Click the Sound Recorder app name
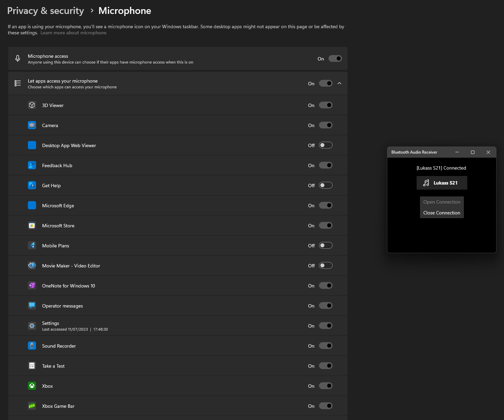 (59, 346)
